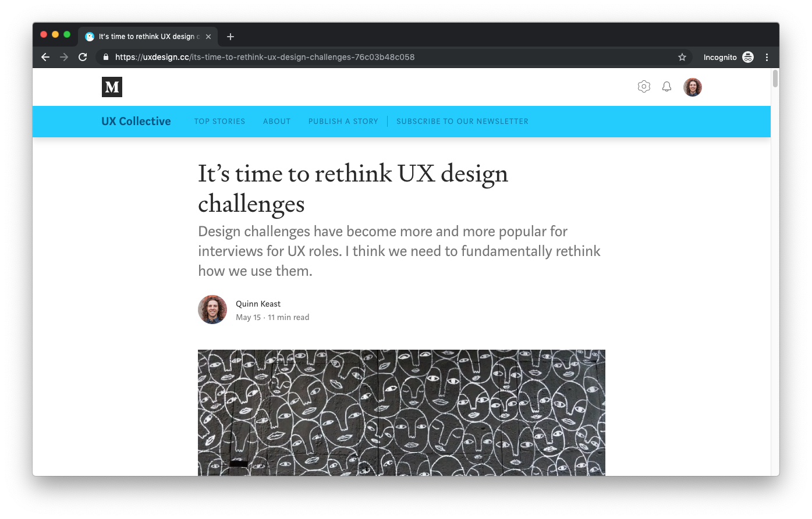The height and width of the screenshot is (519, 812).
Task: Click the Incognito mode icon
Action: 748,57
